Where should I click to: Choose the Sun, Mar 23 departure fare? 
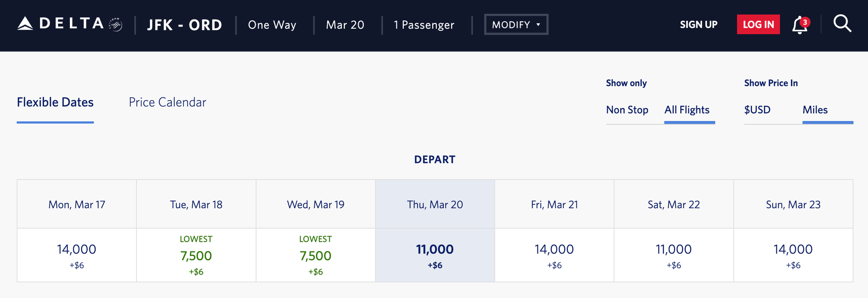click(x=793, y=254)
